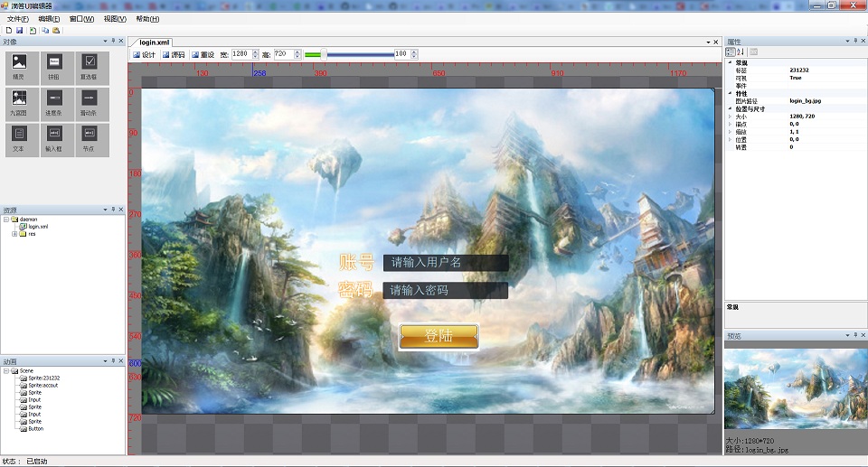Click the 重设 reset button
This screenshot has width=868, height=467.
(x=203, y=54)
